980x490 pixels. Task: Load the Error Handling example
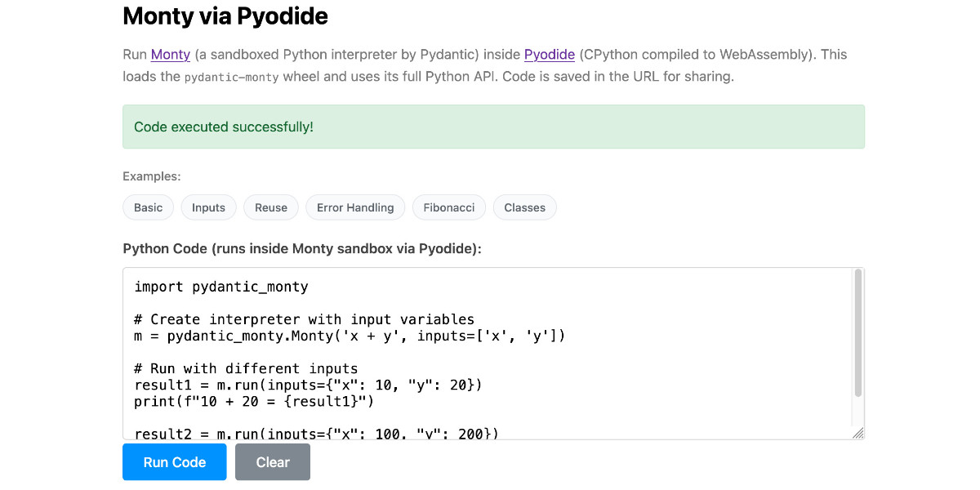coord(355,207)
